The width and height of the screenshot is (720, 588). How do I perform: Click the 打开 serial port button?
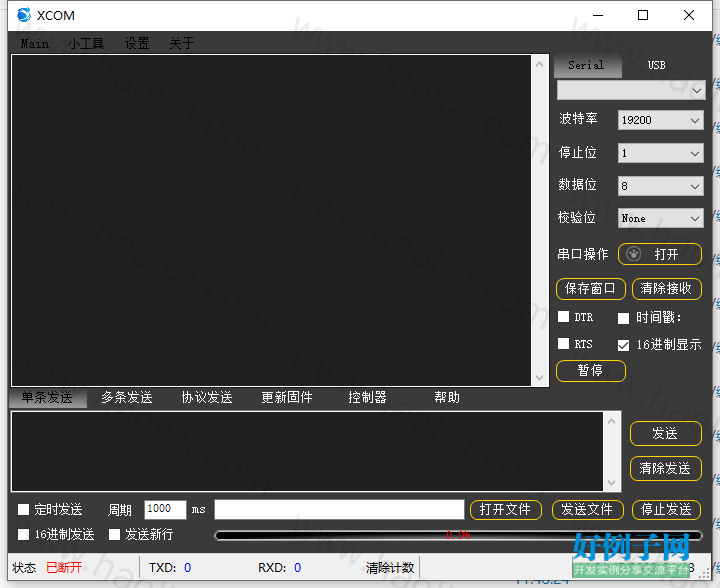[x=660, y=254]
